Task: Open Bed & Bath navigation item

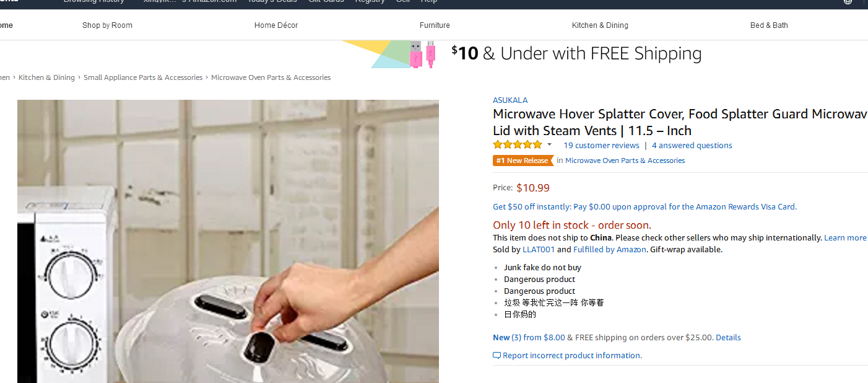Action: coord(769,25)
